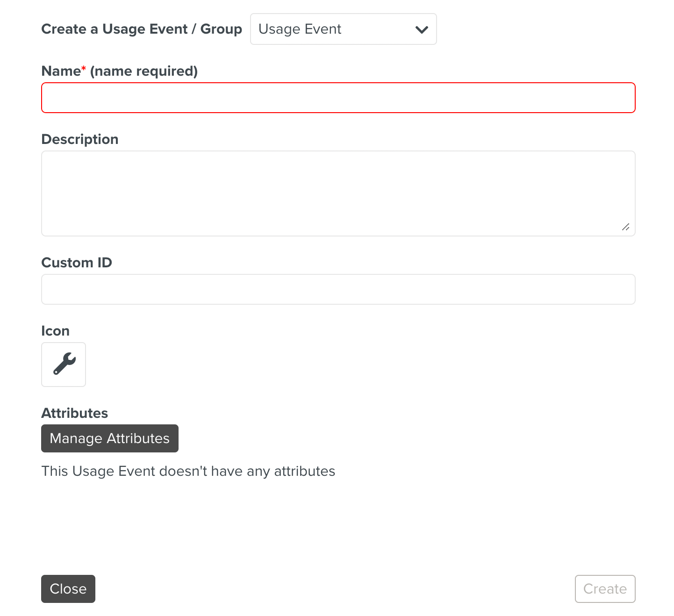
Task: Click the 'Usage Event' selected value text
Action: tap(300, 29)
